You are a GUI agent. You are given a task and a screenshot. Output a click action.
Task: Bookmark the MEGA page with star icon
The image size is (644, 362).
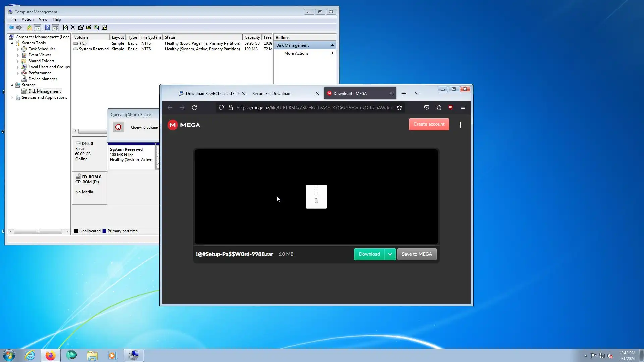pyautogui.click(x=399, y=108)
